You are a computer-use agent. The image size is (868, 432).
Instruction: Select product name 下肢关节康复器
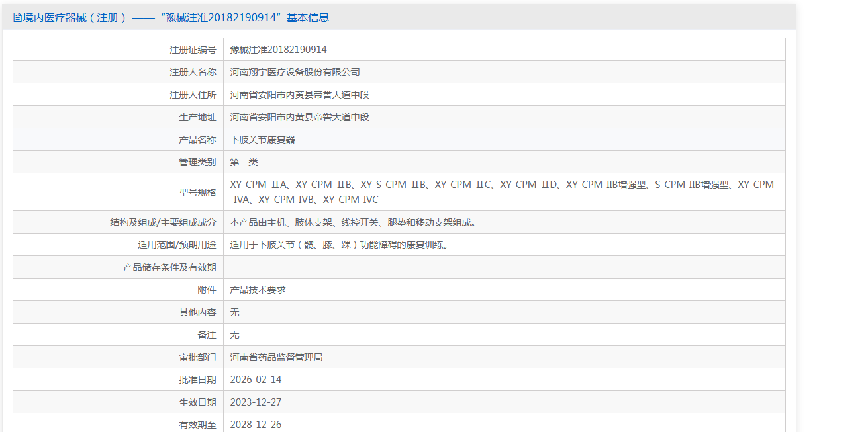coord(262,140)
